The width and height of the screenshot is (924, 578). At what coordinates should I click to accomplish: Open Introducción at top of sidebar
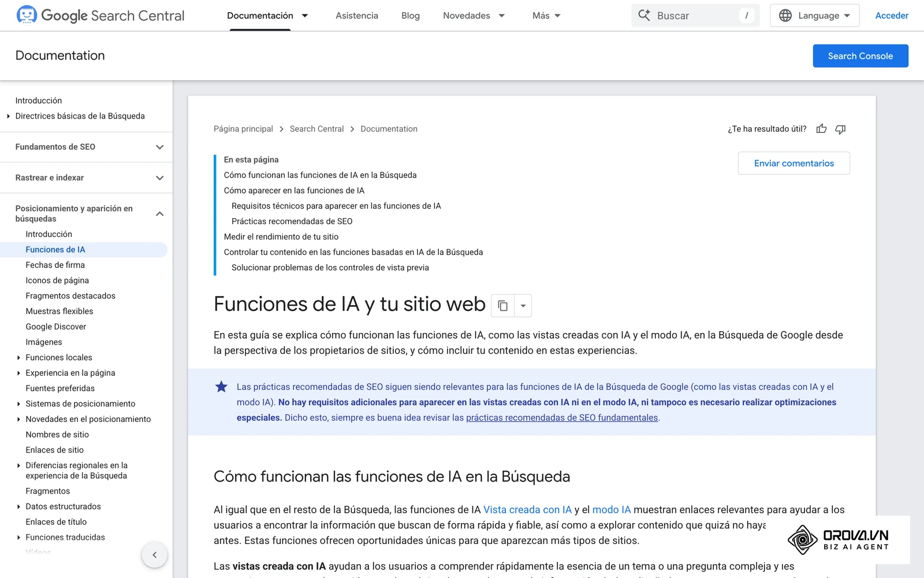(x=38, y=101)
